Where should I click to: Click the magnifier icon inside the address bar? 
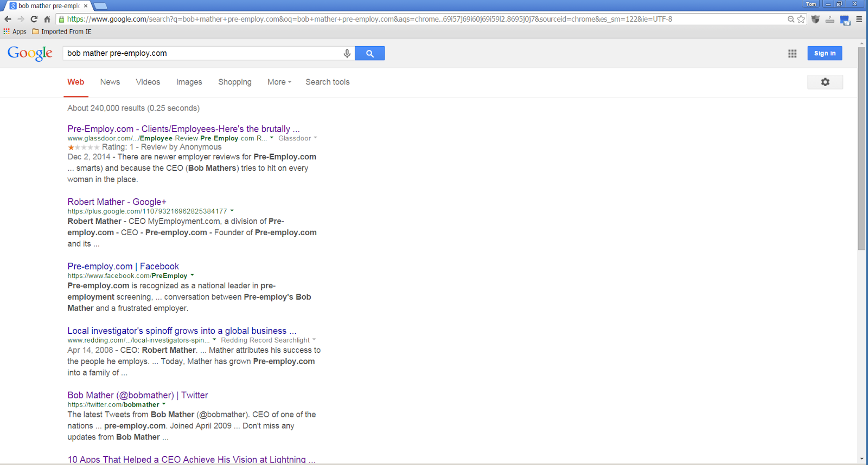pyautogui.click(x=791, y=19)
